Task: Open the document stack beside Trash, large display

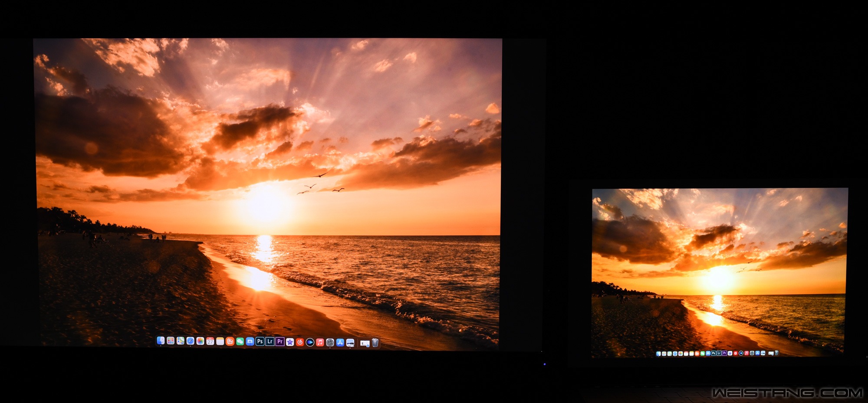Action: [365, 343]
